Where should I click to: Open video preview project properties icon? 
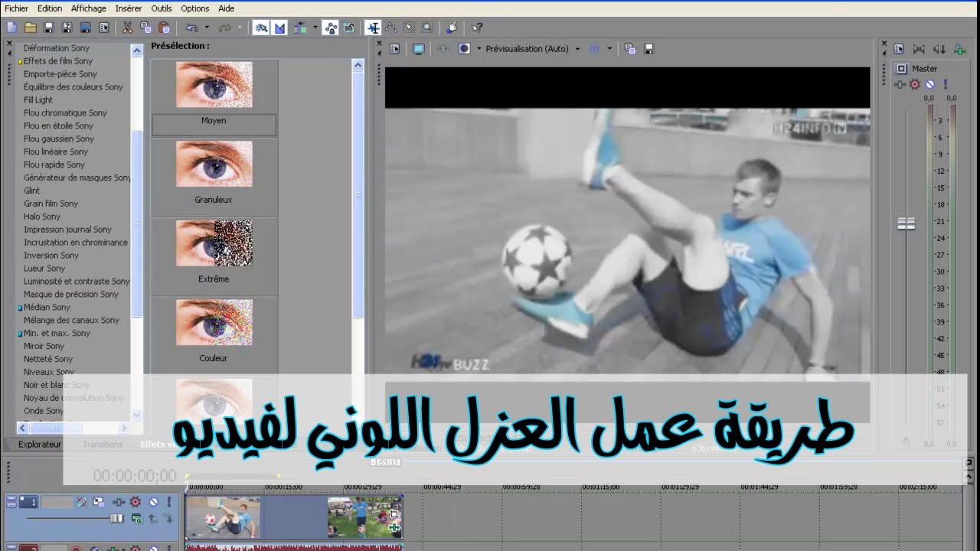[395, 48]
